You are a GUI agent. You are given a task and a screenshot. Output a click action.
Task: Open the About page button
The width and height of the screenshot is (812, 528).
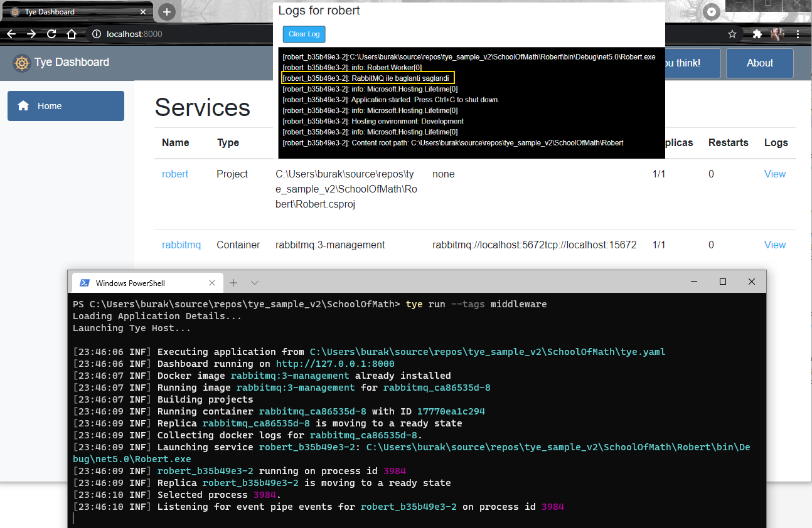pyautogui.click(x=759, y=63)
